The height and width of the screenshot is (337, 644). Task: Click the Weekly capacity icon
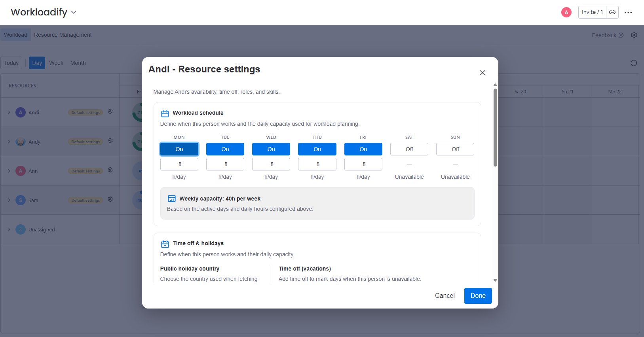(x=172, y=199)
